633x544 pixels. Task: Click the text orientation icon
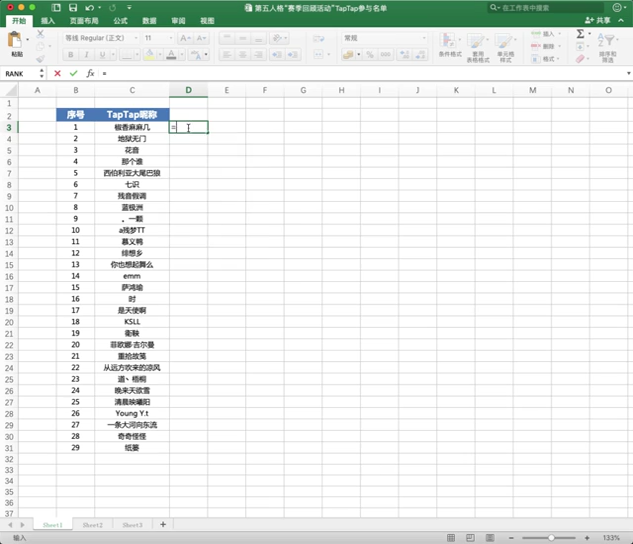click(277, 38)
